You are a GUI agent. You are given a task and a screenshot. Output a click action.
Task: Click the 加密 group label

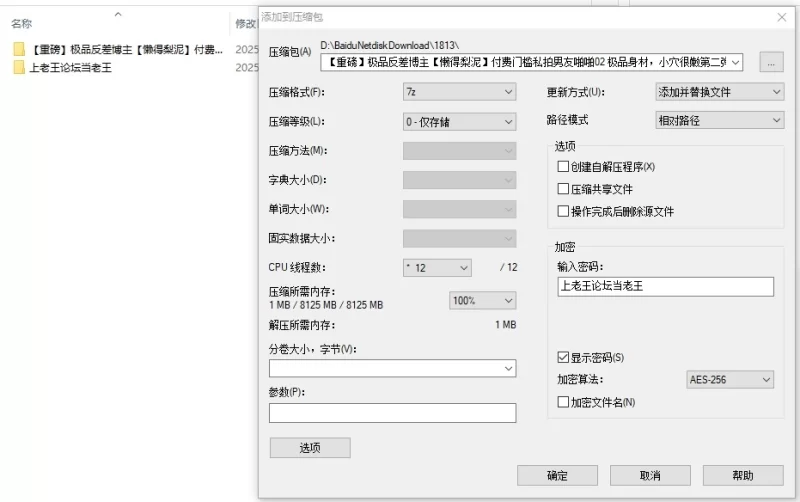tap(565, 247)
